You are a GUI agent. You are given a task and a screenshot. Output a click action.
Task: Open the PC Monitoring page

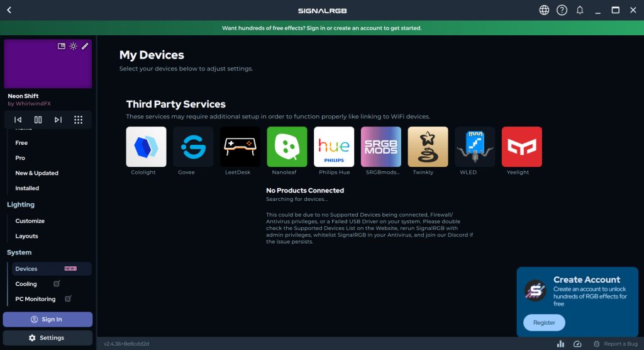pos(35,299)
